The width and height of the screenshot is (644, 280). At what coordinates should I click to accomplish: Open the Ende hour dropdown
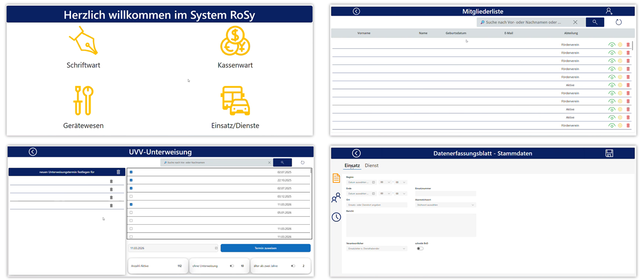(385, 194)
